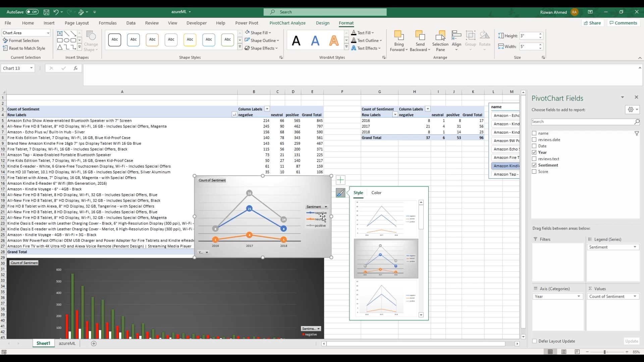
Task: Open Chart Elements plus button
Action: 340,180
